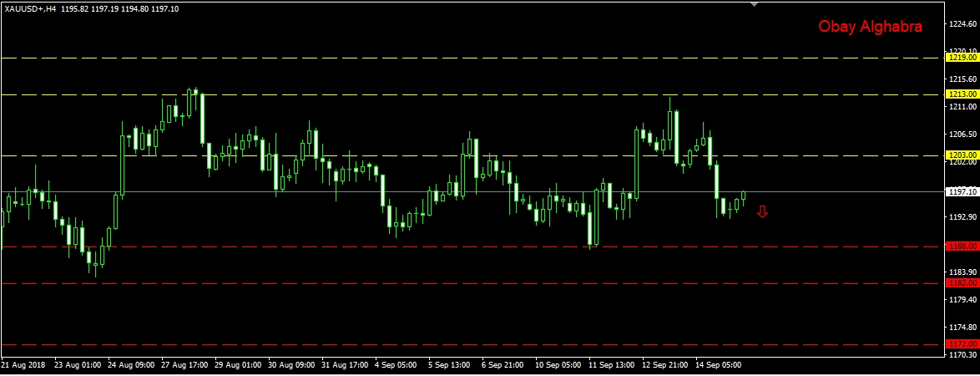Click the 21 Aug 2018 date label
The height and width of the screenshot is (376, 980).
click(x=23, y=365)
